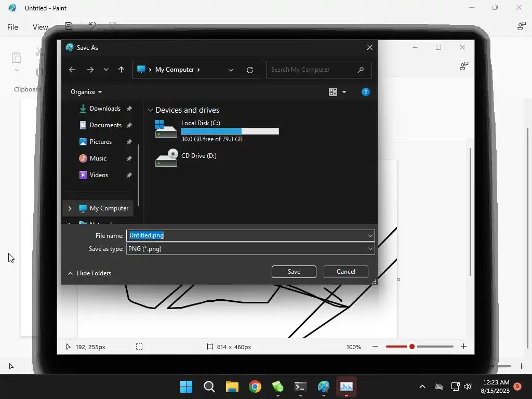Open the share icon in inner Paint window
This screenshot has height=399, width=532.
[464, 66]
